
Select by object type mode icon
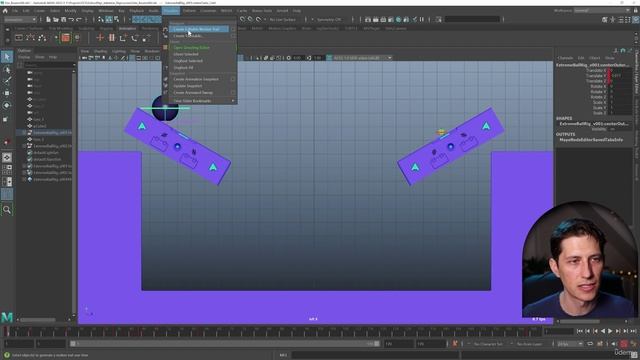tap(109, 19)
